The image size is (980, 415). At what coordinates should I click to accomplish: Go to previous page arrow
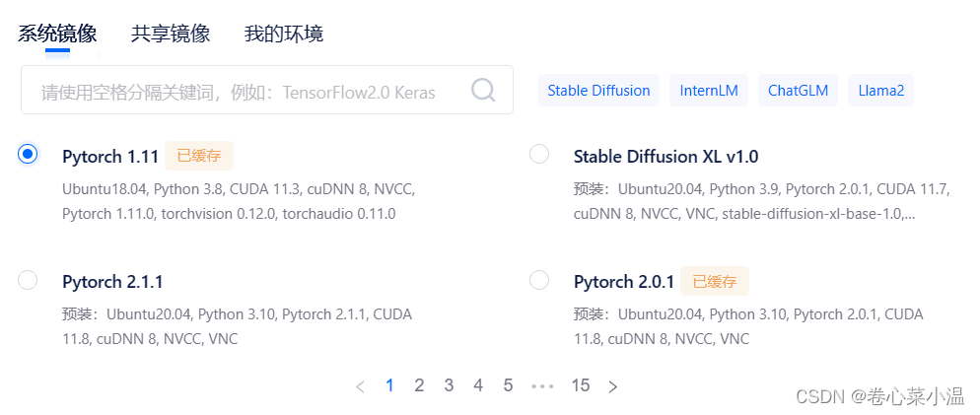360,386
